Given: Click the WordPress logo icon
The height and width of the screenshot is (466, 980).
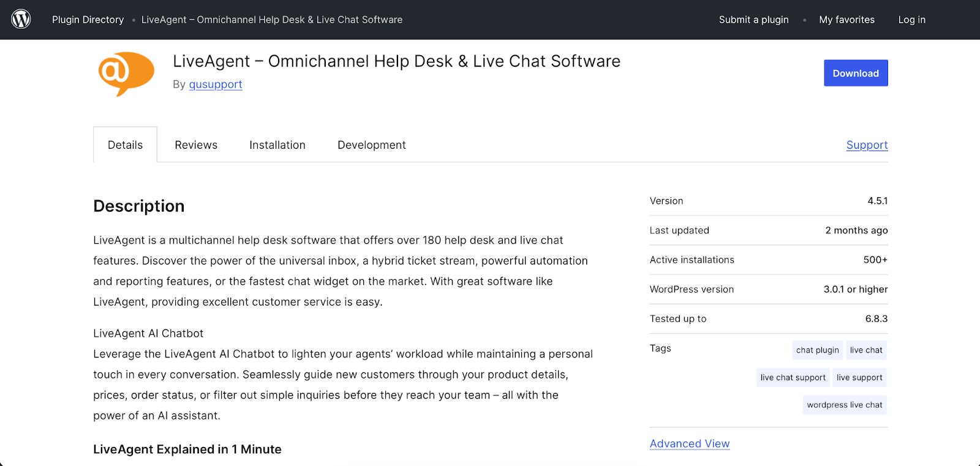Looking at the screenshot, I should [21, 19].
